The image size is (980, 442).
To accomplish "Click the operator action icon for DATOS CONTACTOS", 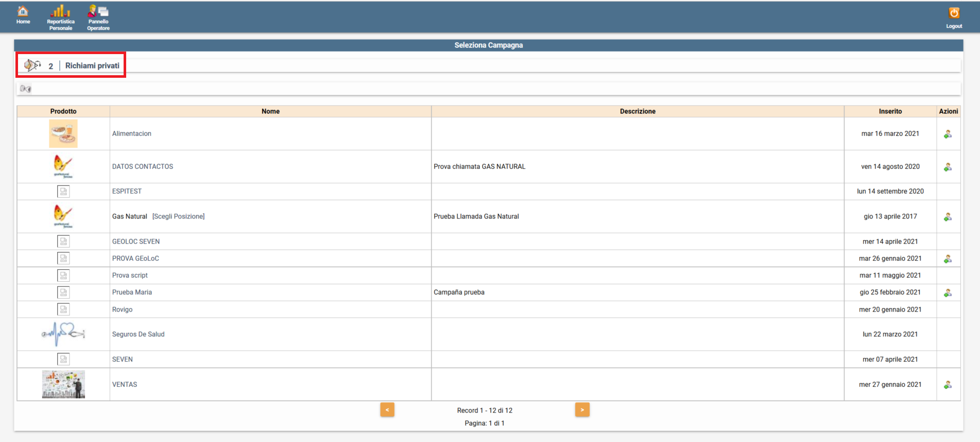I will pos(948,167).
